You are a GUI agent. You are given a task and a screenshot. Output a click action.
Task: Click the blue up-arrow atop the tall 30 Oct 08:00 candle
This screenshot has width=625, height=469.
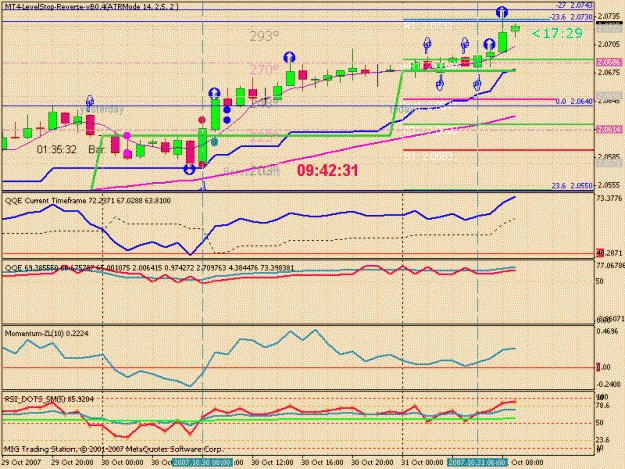tap(214, 94)
